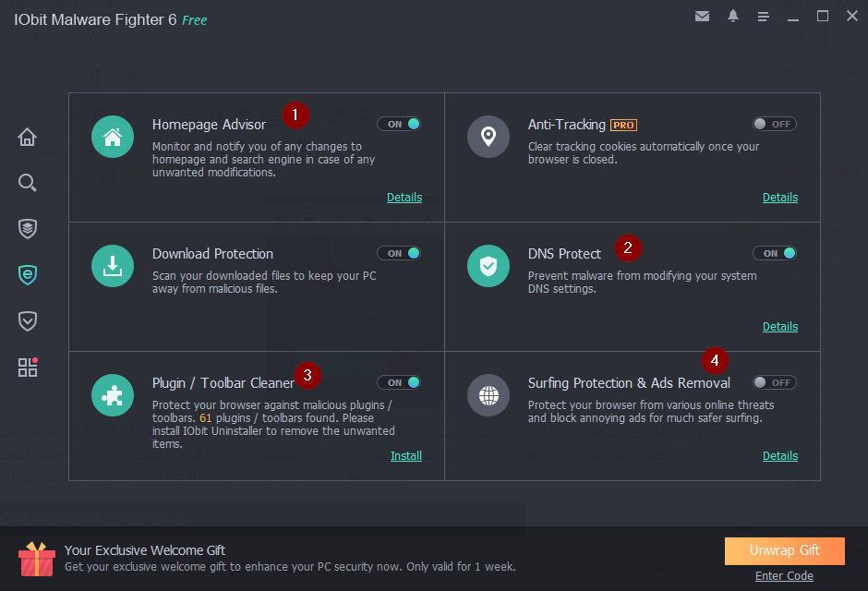Click the Homepage Advisor title text
The image size is (868, 591).
coord(209,125)
